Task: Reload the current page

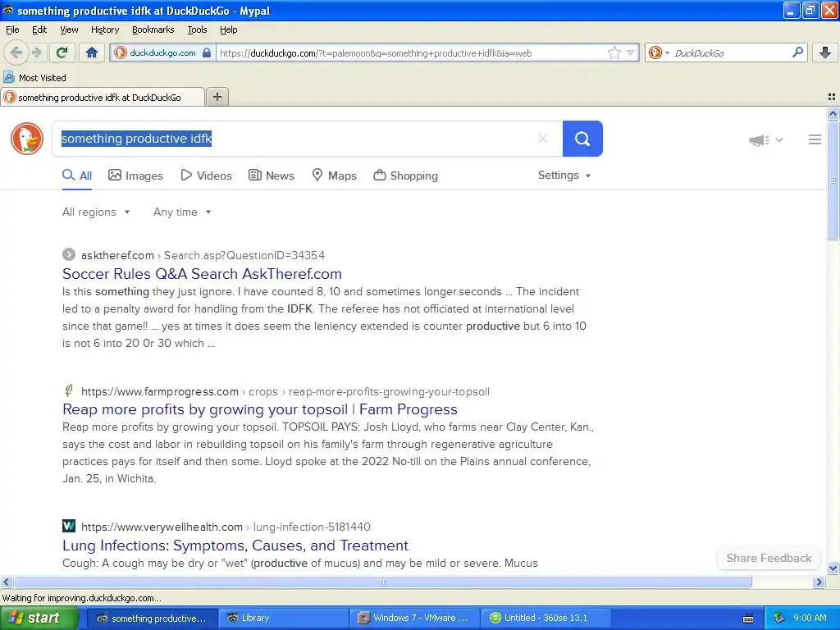Action: (62, 52)
